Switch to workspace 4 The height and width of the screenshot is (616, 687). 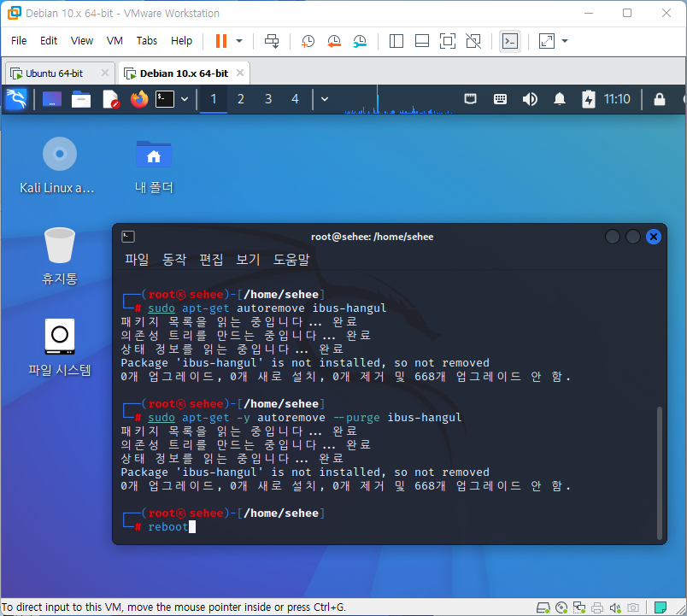[296, 99]
